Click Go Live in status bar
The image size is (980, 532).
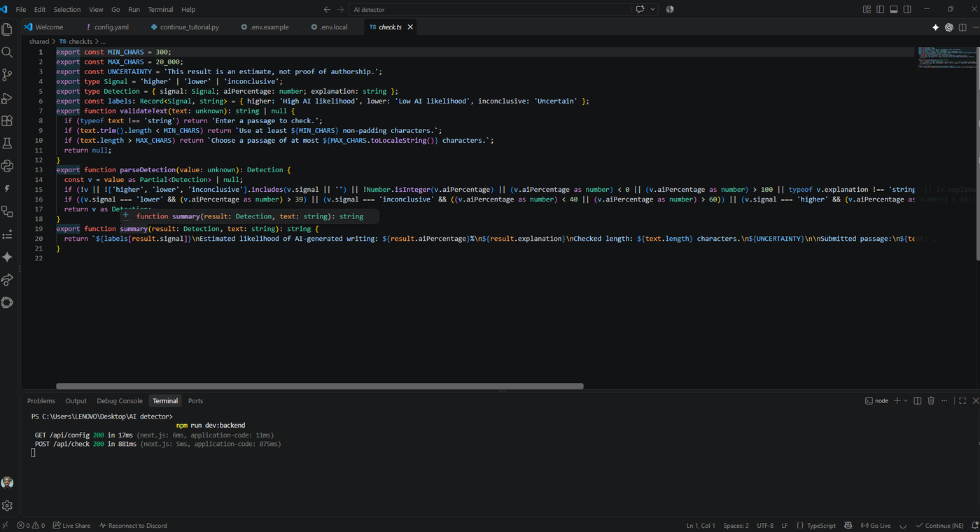(875, 525)
